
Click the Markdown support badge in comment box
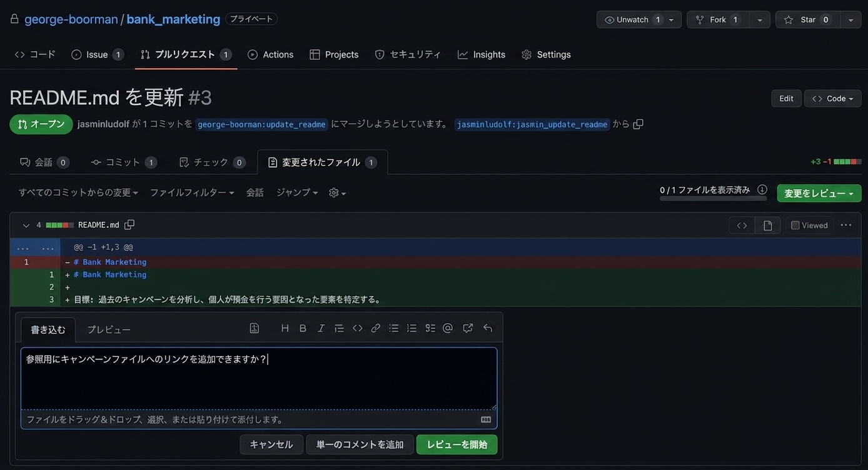(486, 420)
